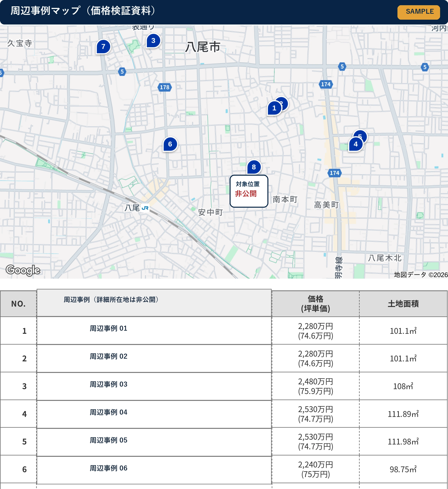Image resolution: width=448 pixels, height=489 pixels.
Task: Click the NO. column header
Action: 19,304
